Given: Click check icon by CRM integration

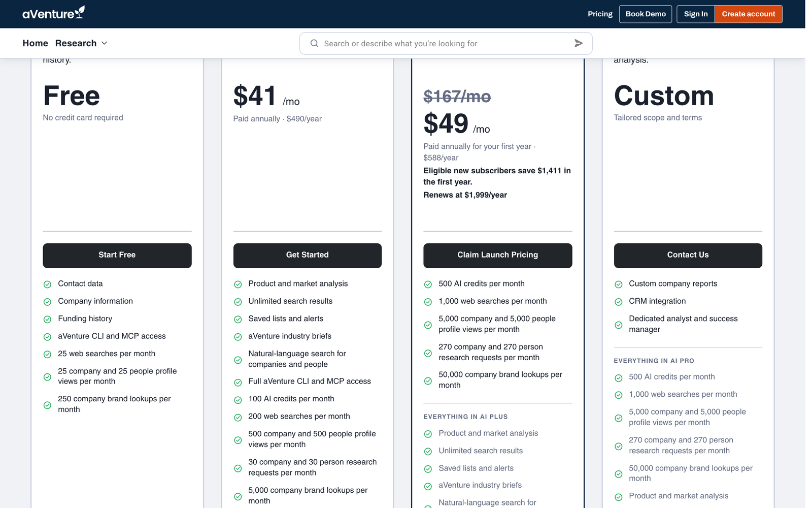Looking at the screenshot, I should 618,302.
